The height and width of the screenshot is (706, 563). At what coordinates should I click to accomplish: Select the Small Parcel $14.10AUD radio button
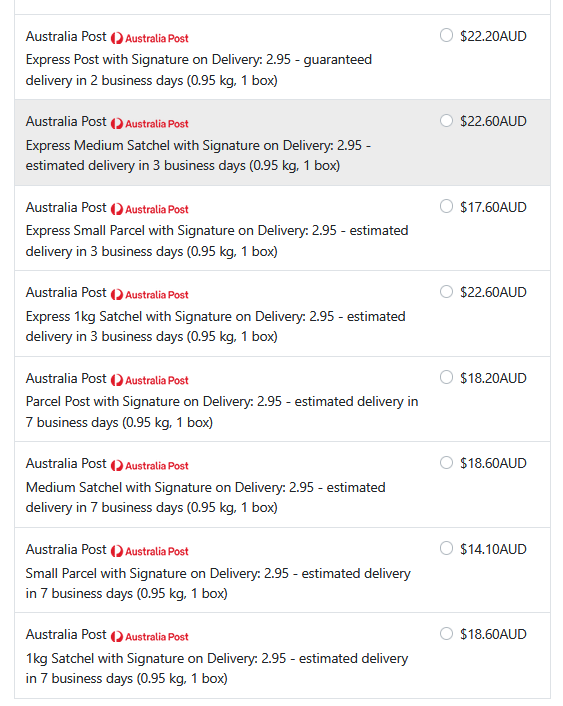446,548
